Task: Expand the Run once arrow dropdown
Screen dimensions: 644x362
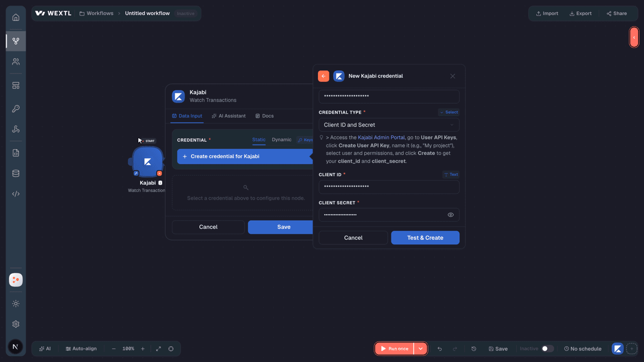Action: pos(420,349)
